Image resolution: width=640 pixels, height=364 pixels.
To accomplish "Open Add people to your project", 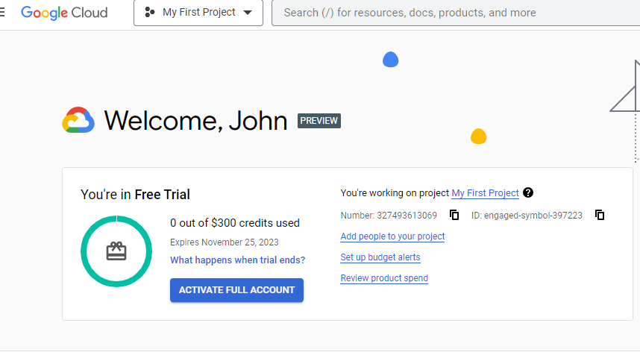I will click(392, 236).
